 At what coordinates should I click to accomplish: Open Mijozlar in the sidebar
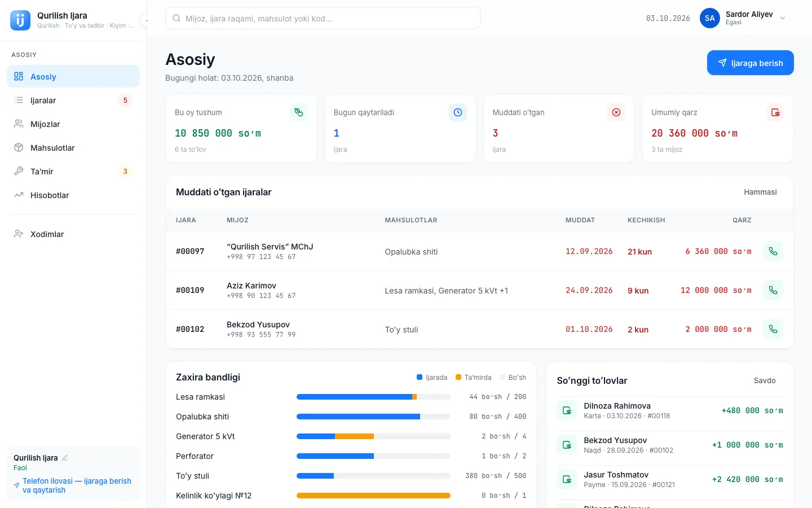(x=73, y=124)
